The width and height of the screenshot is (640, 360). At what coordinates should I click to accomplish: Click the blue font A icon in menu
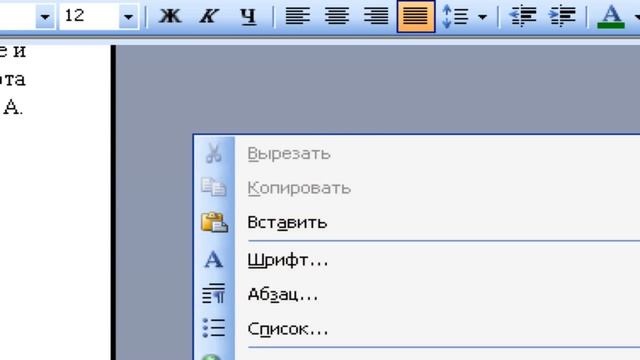point(214,260)
